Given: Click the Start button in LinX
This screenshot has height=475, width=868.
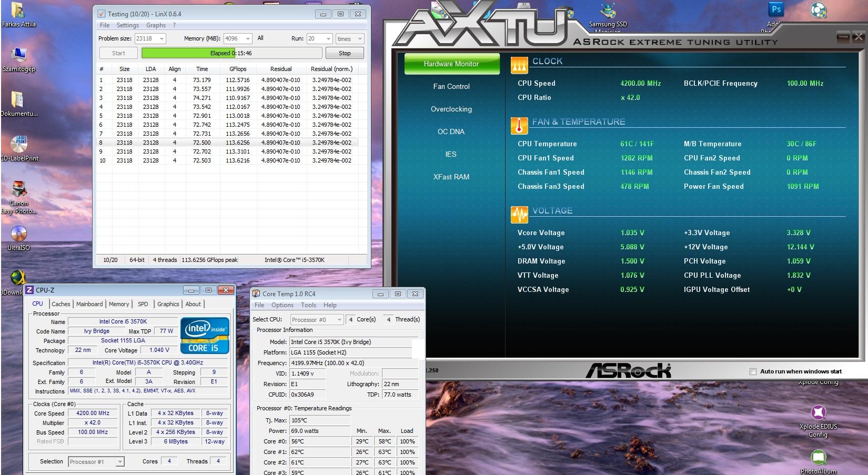Looking at the screenshot, I should click(x=118, y=53).
